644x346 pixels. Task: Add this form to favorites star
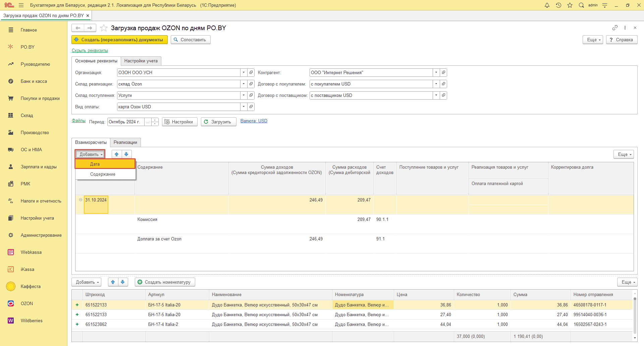point(104,28)
